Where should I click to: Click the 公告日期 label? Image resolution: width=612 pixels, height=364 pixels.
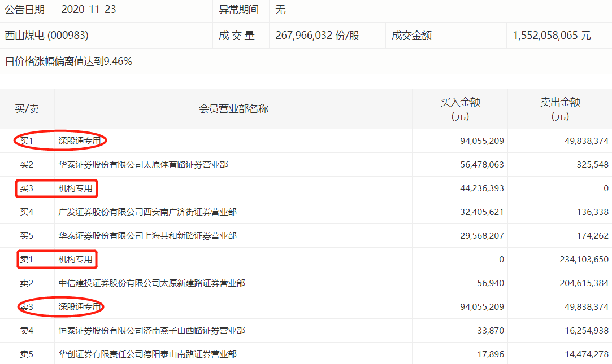[x=25, y=10]
